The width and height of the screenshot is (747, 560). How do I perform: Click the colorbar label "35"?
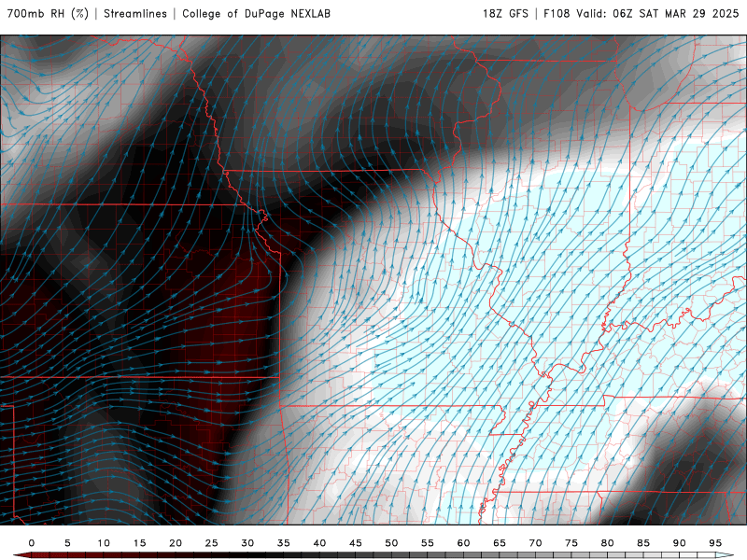284,543
